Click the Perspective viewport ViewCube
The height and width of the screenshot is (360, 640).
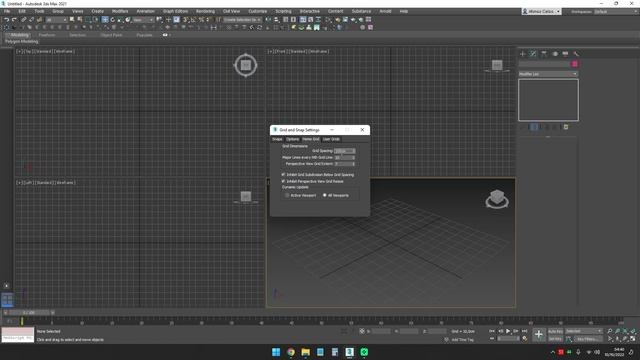[497, 199]
